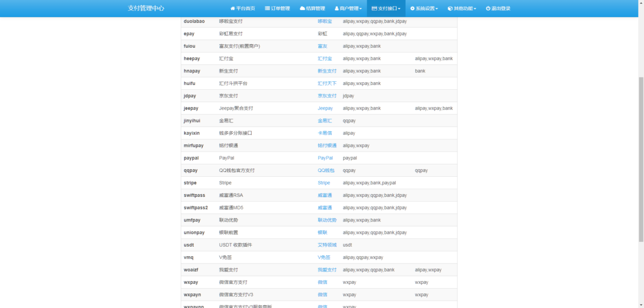644x308 pixels.
Task: Select the jinyihui plugin name
Action: coord(193,120)
